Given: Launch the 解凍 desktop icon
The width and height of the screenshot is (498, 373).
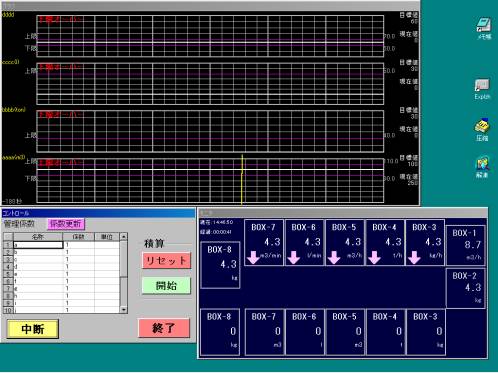Looking at the screenshot, I should (482, 167).
